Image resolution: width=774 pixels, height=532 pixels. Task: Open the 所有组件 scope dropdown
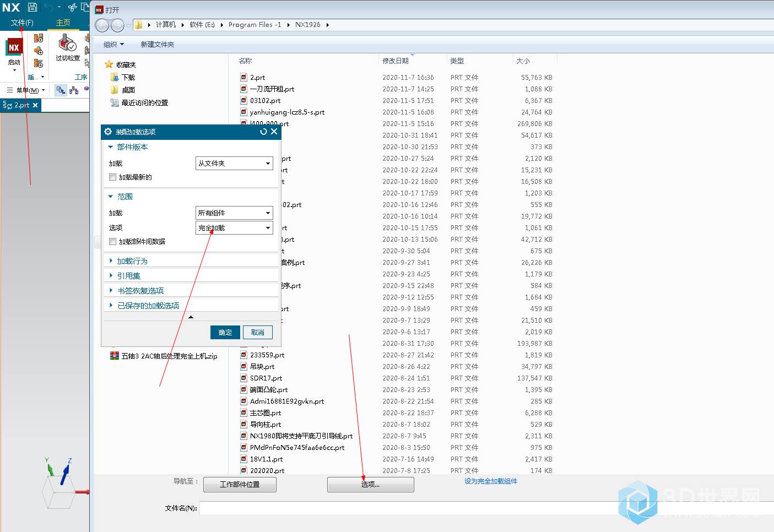click(234, 213)
